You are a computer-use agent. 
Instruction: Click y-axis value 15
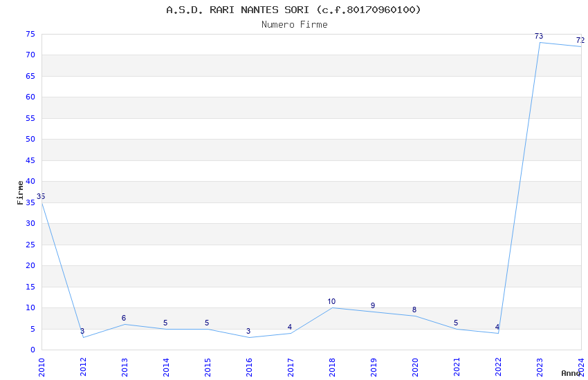[30, 287]
